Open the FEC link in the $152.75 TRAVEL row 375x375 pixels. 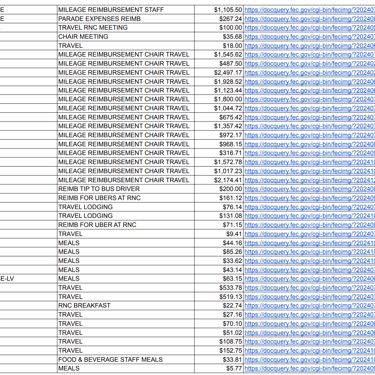[x=310, y=351]
